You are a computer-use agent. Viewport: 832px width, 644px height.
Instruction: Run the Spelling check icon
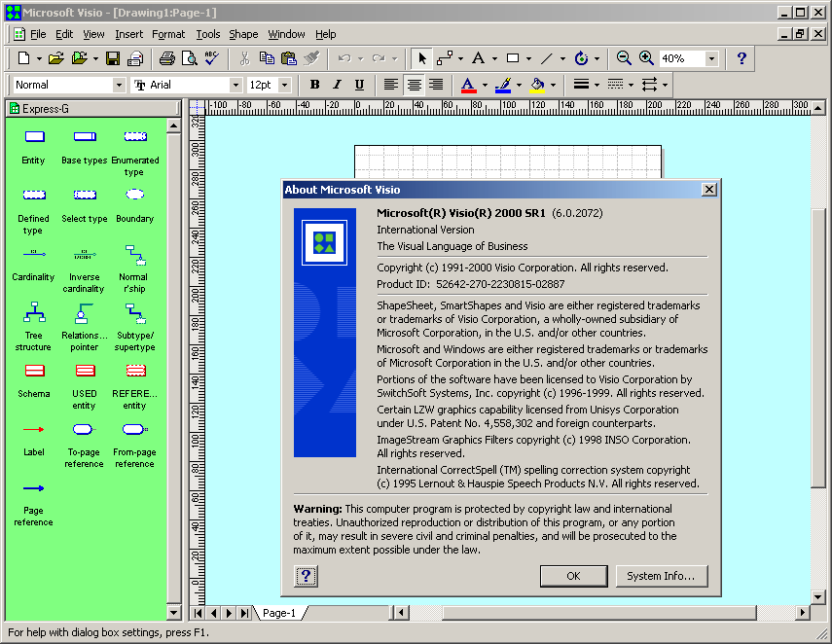[x=212, y=58]
